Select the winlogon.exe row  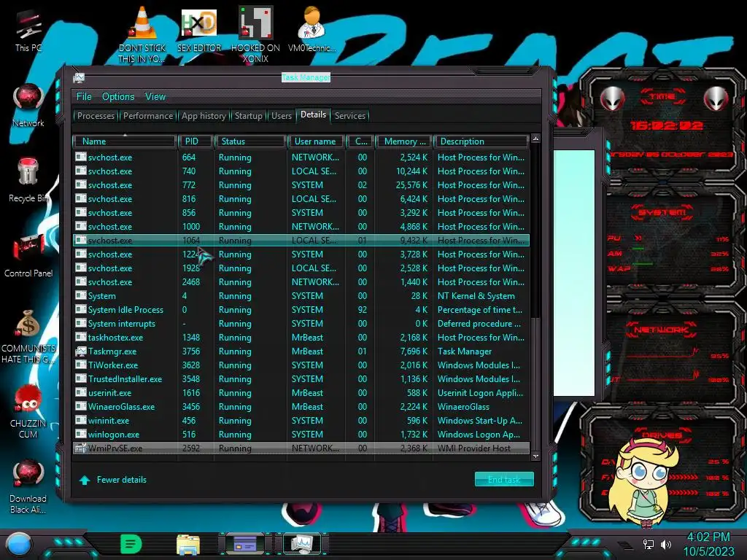click(301, 435)
